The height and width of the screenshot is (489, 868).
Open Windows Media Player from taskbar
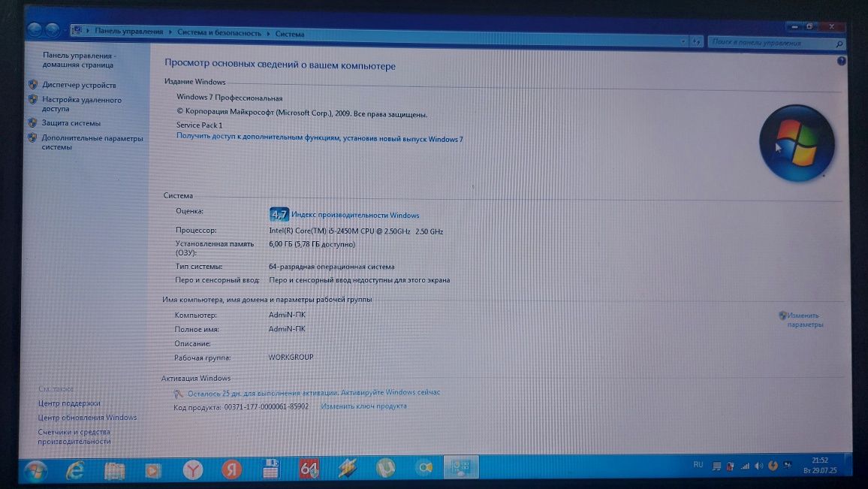(x=152, y=471)
